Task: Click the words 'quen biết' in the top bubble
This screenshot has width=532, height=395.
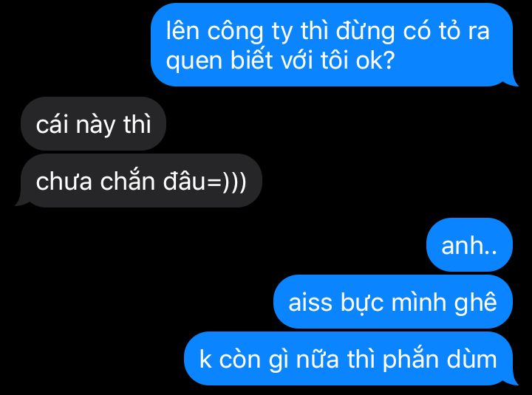Action: (x=219, y=62)
